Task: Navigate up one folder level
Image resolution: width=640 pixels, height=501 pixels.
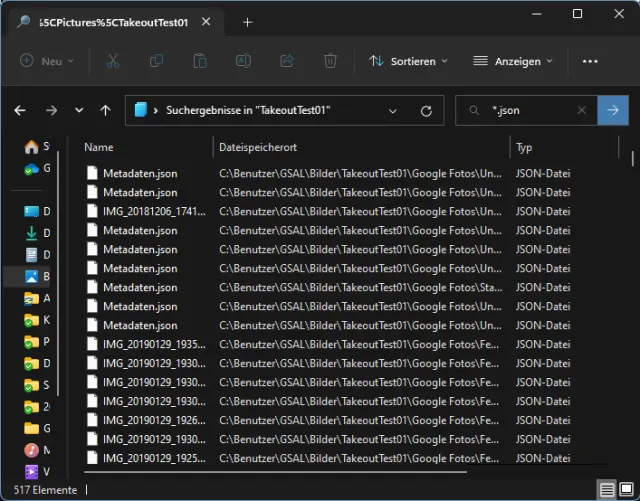Action: click(106, 110)
